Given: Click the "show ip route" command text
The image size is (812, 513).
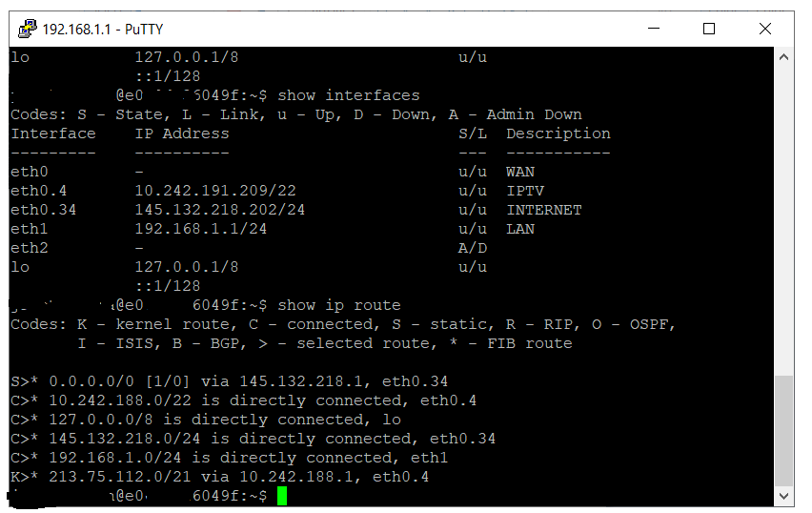Looking at the screenshot, I should coord(339,305).
